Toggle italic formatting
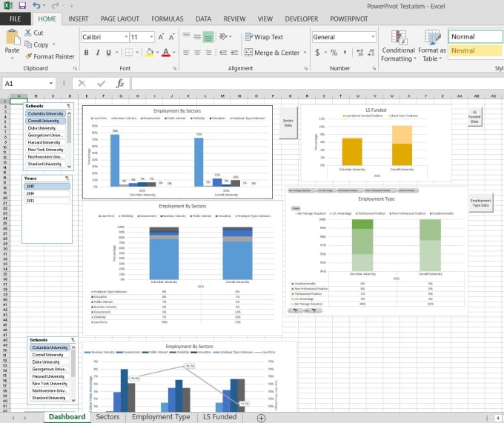504x423 pixels. [x=98, y=53]
